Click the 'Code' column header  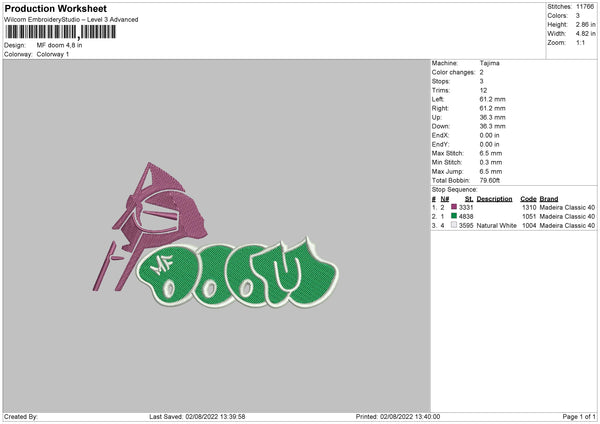pos(528,199)
